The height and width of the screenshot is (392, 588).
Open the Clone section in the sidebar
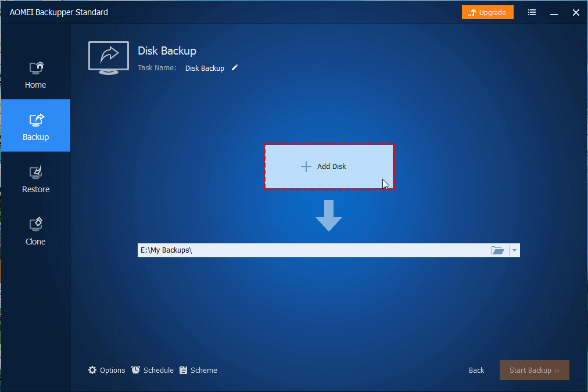35,232
